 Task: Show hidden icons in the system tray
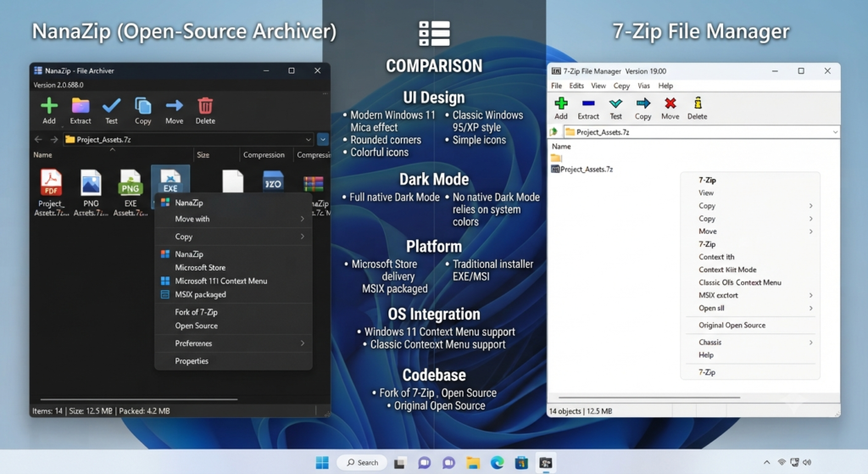[766, 462]
